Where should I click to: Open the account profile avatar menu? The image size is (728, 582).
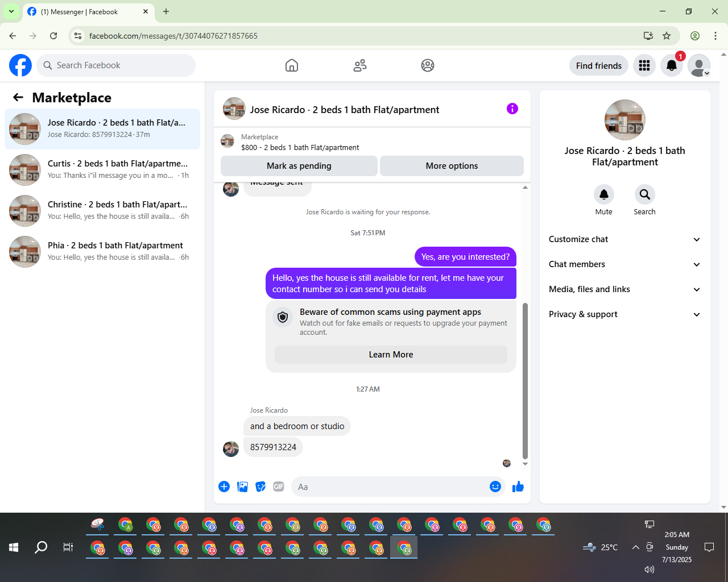(x=699, y=65)
